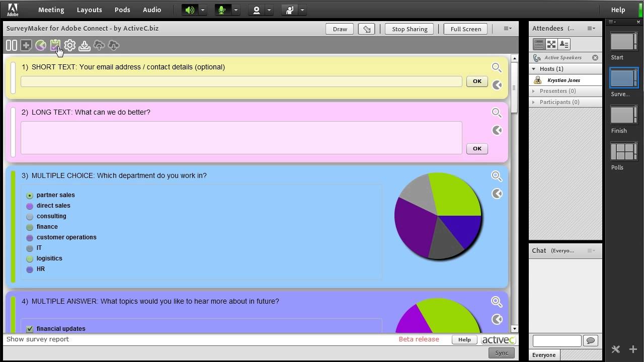The height and width of the screenshot is (362, 644).
Task: Click the cloud upload icon
Action: click(x=99, y=46)
